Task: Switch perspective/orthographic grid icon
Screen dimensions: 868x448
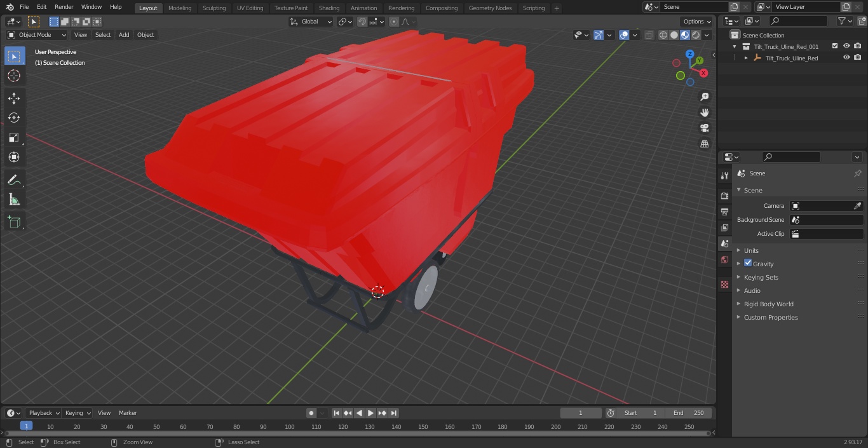Action: 704,144
